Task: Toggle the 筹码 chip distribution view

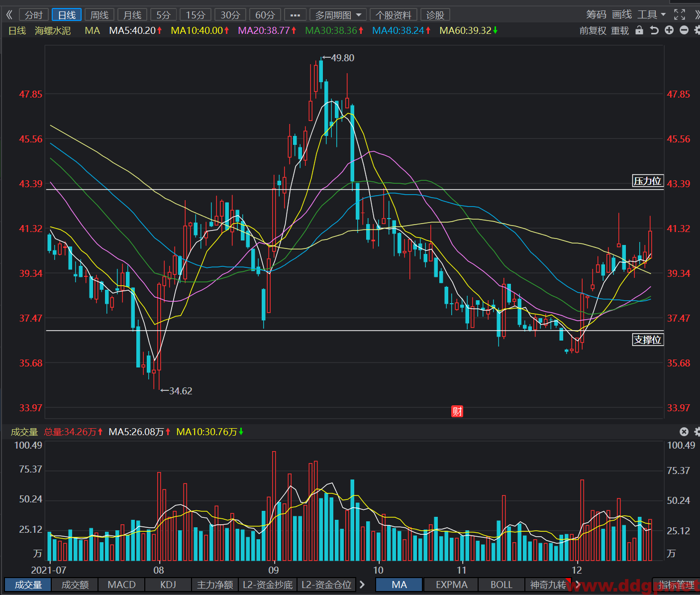Action: coord(596,15)
